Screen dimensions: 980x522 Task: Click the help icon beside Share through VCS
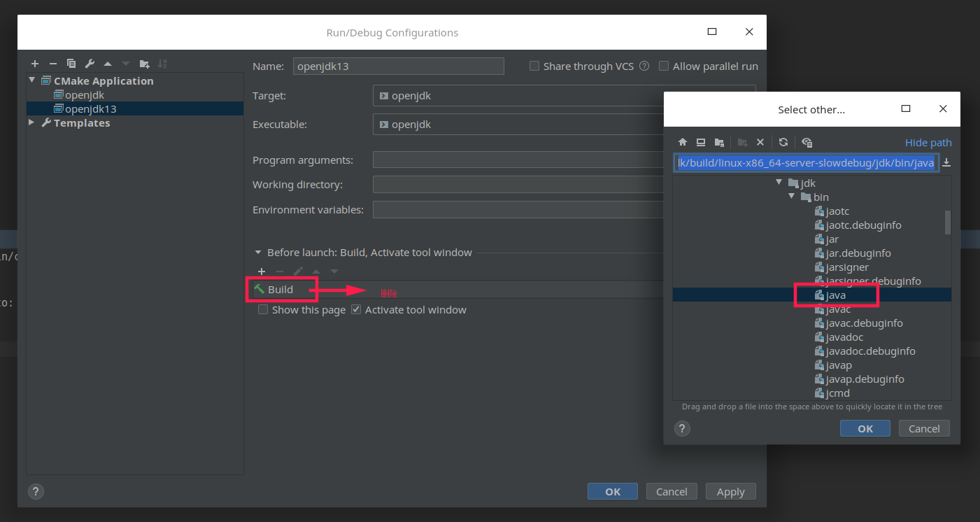[644, 66]
